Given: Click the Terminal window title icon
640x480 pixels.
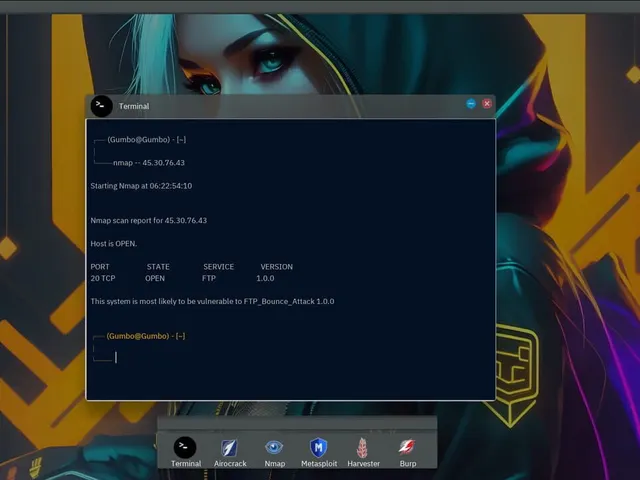Looking at the screenshot, I should 101,106.
